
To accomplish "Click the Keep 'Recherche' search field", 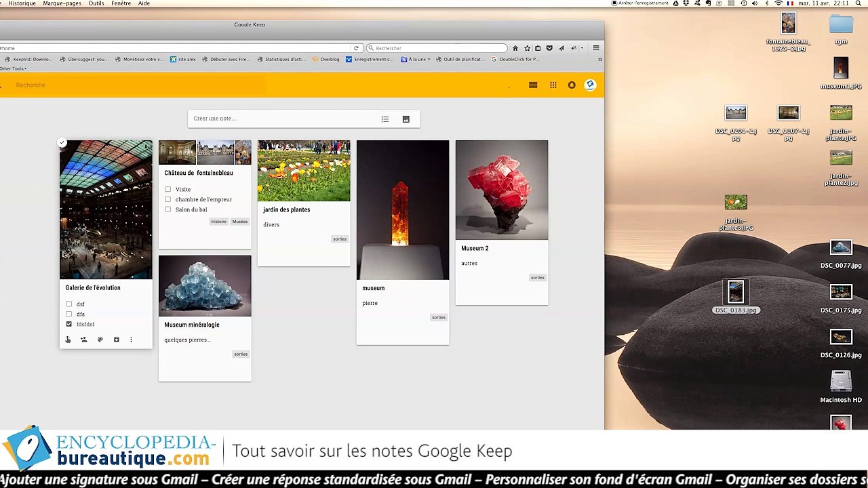I will [31, 85].
